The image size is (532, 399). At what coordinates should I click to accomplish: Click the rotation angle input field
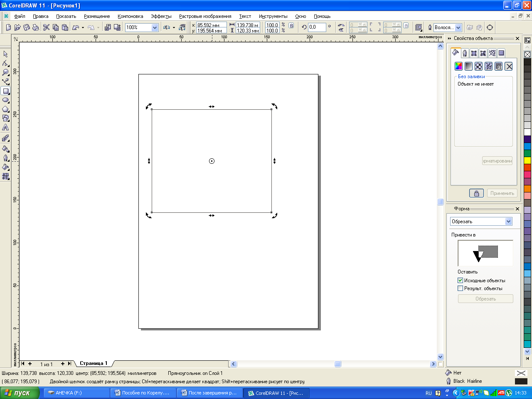click(317, 27)
